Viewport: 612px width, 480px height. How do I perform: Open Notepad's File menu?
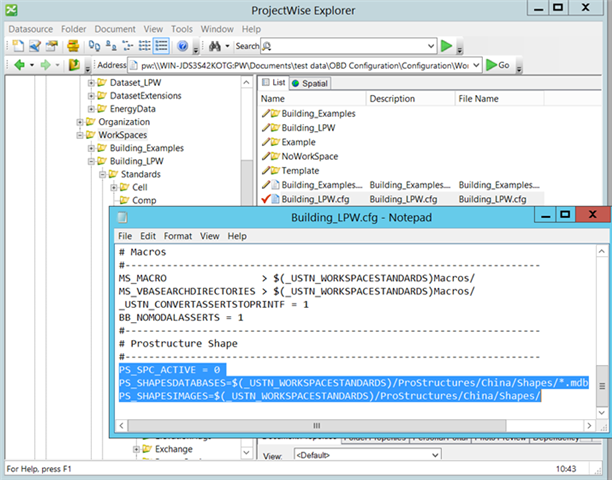click(x=125, y=236)
